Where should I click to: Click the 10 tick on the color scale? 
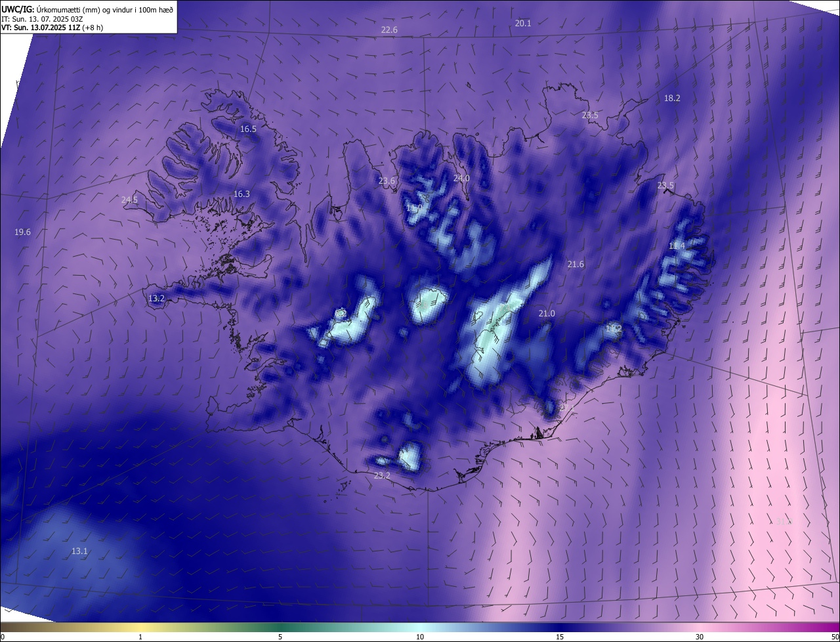420,637
